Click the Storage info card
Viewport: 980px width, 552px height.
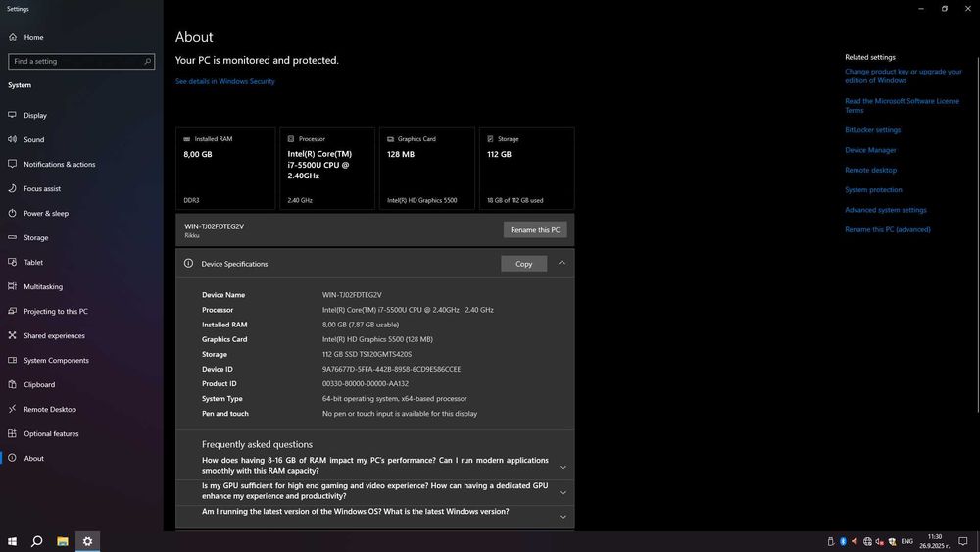[527, 169]
